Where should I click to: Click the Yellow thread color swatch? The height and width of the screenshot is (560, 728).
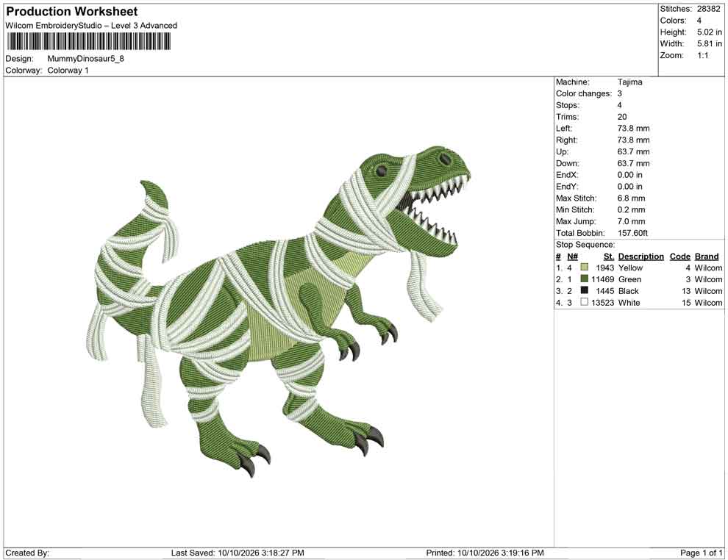584,268
